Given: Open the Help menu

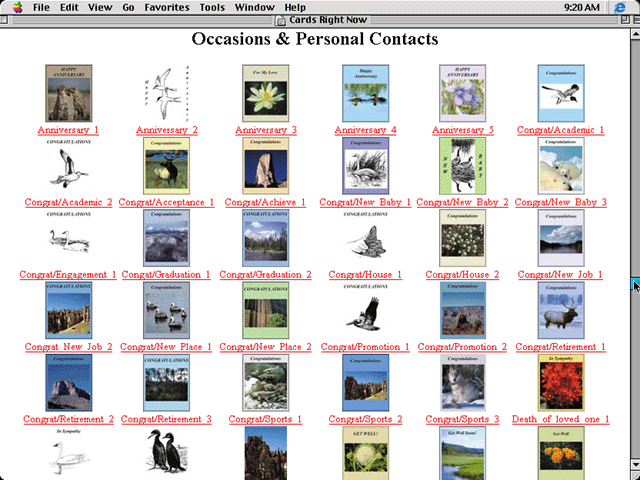Looking at the screenshot, I should click(295, 7).
